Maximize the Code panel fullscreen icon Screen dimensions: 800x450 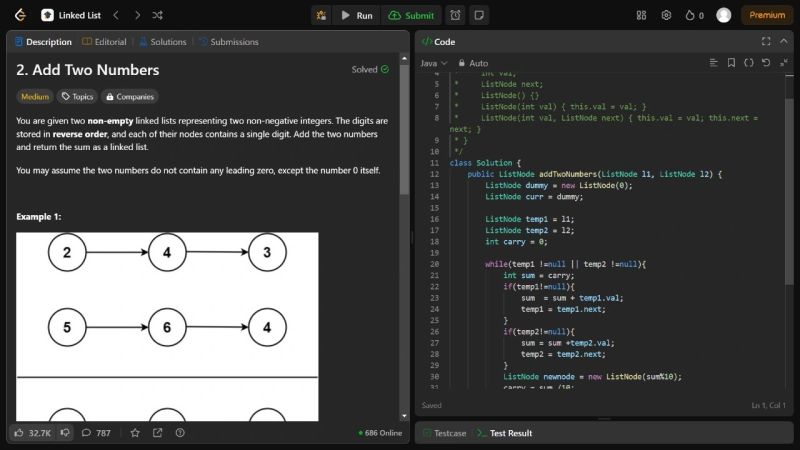click(766, 41)
